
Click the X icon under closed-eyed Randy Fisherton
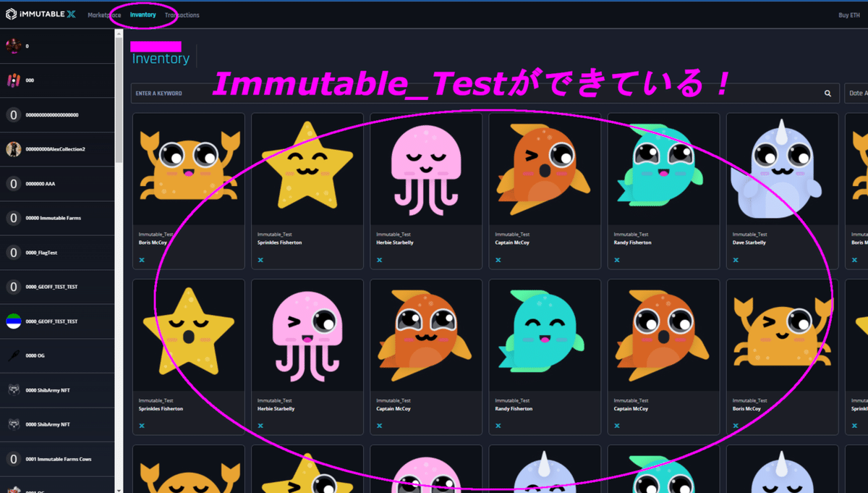click(x=498, y=426)
